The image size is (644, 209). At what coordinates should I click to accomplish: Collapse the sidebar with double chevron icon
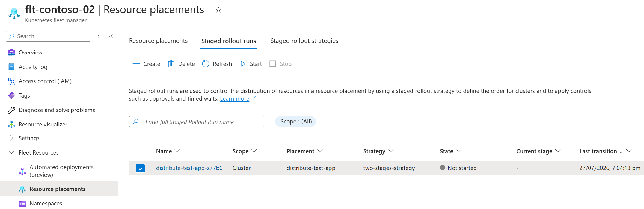point(111,36)
